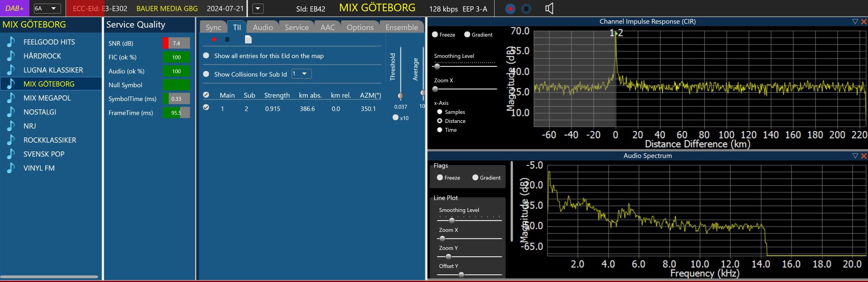868x282 pixels.
Task: Click the note icon beside SVENSK POP
Action: pos(11,154)
